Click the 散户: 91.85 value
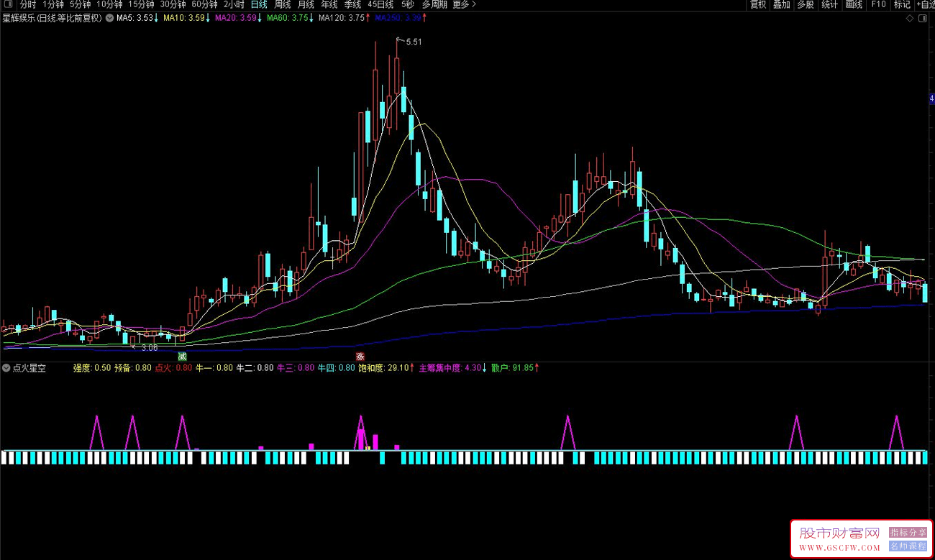Screen dimensions: 935x560 click(513, 368)
